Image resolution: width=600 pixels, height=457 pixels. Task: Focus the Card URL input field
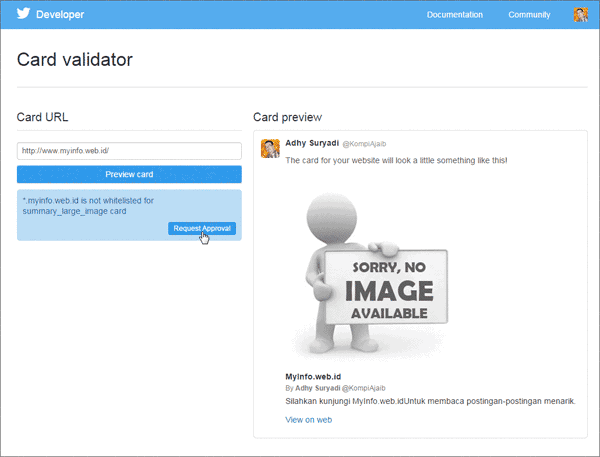(129, 151)
